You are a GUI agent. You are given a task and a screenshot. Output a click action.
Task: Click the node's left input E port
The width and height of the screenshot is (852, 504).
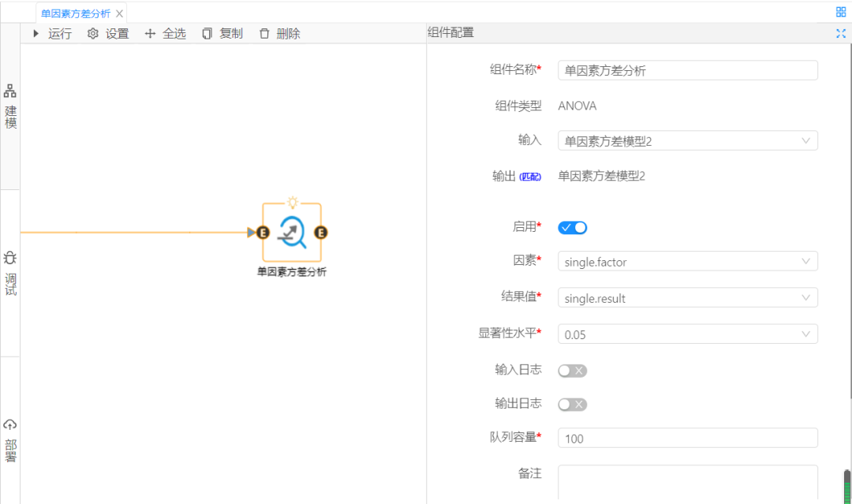pyautogui.click(x=263, y=233)
